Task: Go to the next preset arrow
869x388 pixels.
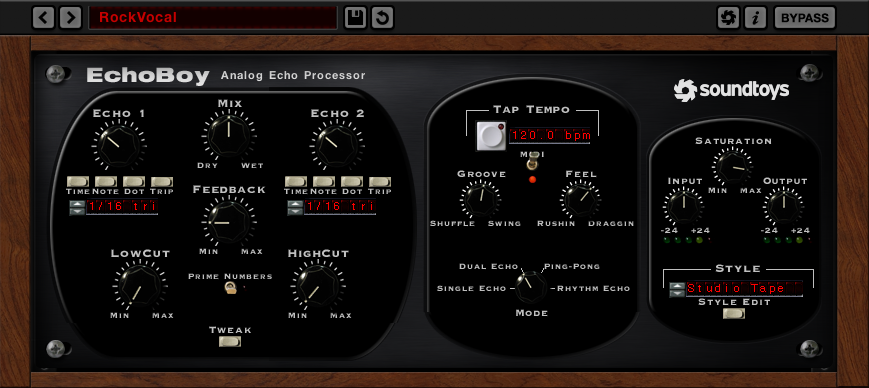Action: pyautogui.click(x=70, y=18)
